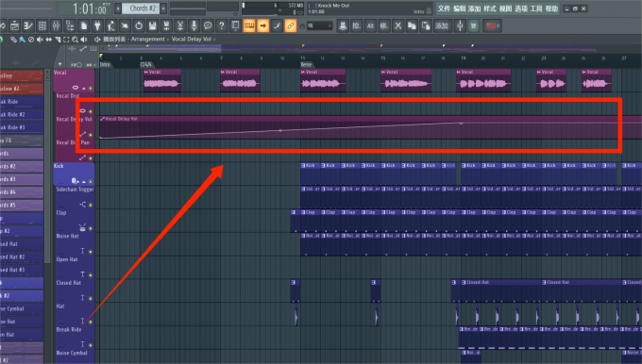Click the add track plus button
Viewport: 642px width, 364px height.
click(x=60, y=64)
